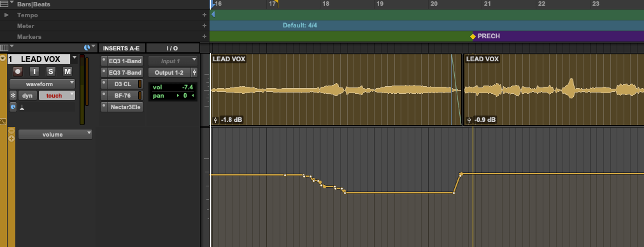644x247 pixels.
Task: Click the dyn button on LEAD VOX
Action: [x=27, y=96]
